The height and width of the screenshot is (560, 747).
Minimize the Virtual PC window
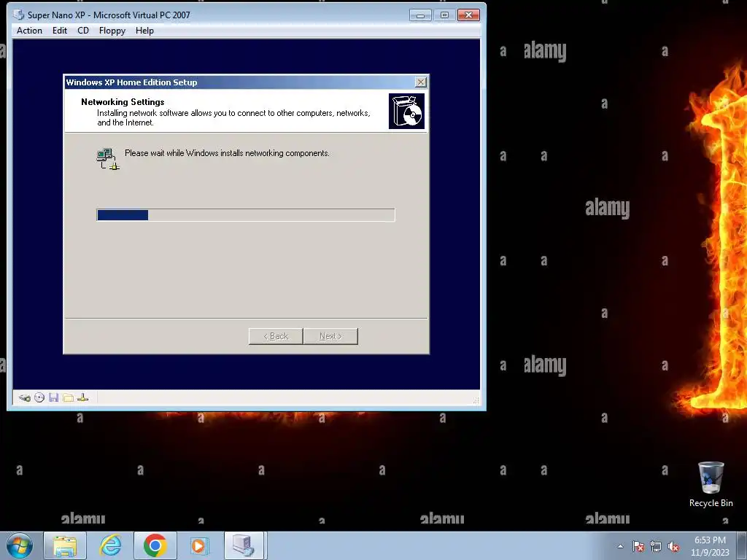(420, 15)
